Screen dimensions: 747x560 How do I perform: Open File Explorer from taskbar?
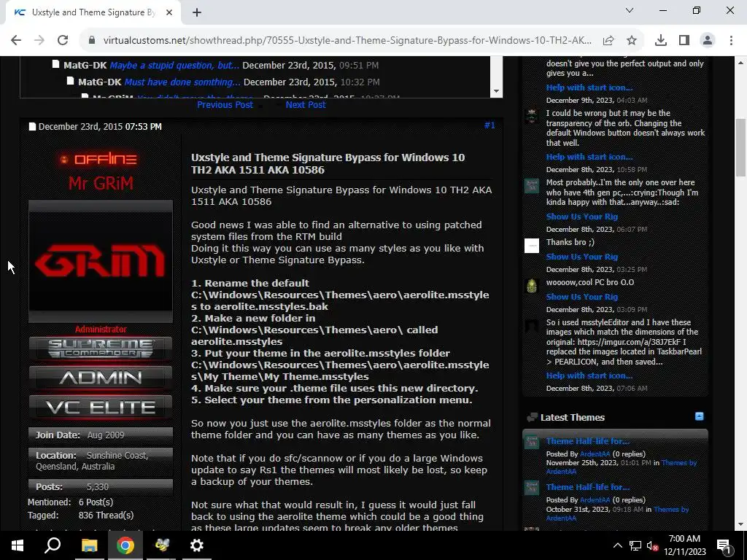pos(89,545)
